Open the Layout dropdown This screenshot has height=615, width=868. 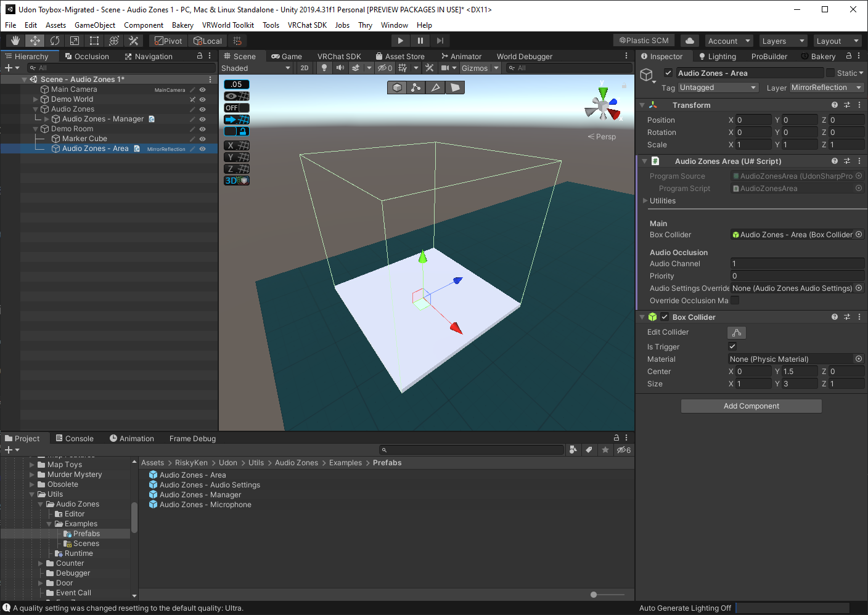click(x=837, y=41)
